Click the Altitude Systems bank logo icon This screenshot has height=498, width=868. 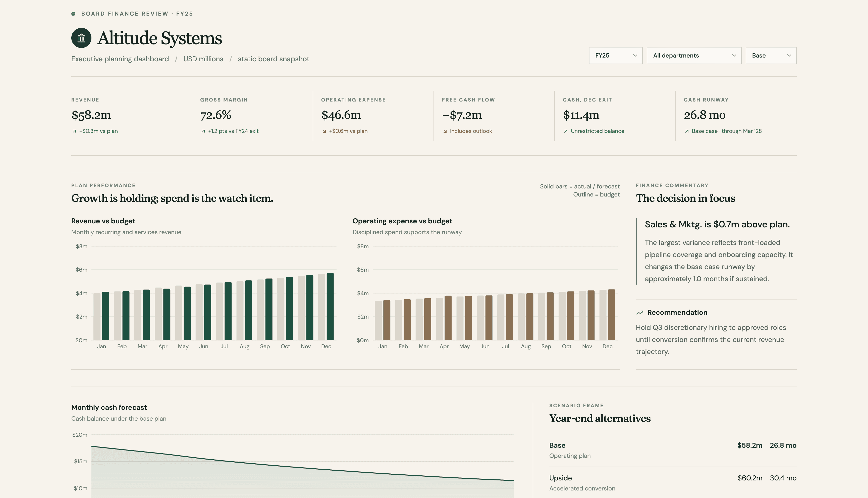[81, 38]
